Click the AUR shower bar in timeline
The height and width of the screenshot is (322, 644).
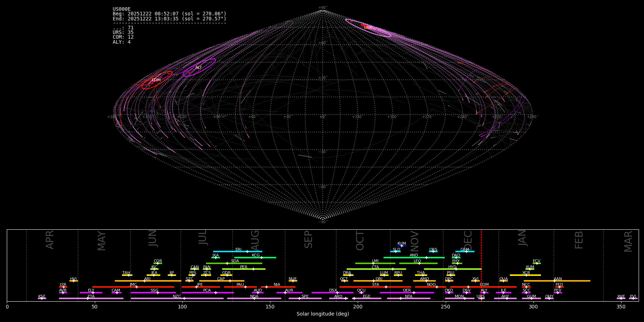point(289,293)
